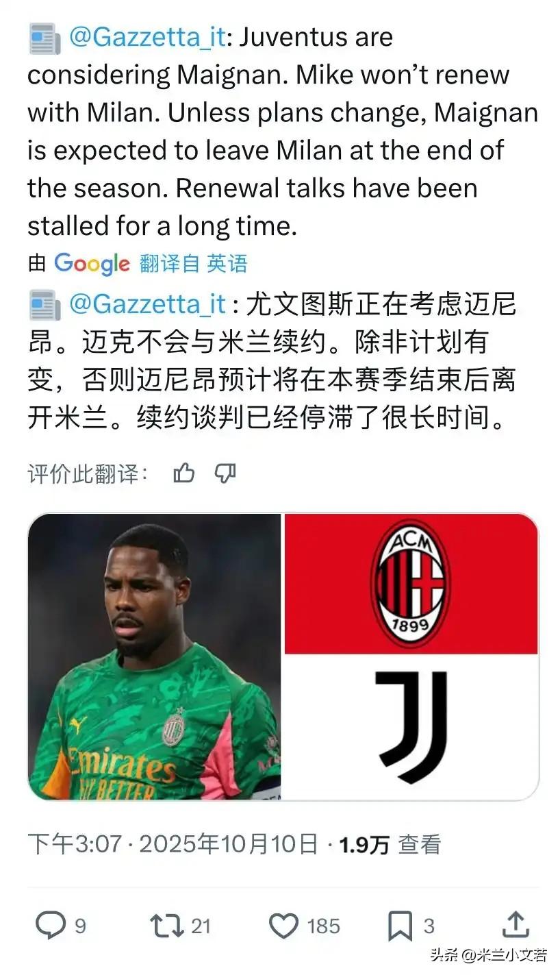Open the share upload icon
Viewport: 560px width, 975px height.
pyautogui.click(x=515, y=925)
